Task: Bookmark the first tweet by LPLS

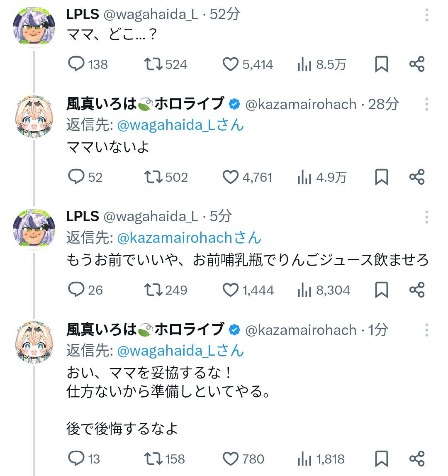Action: click(x=381, y=64)
